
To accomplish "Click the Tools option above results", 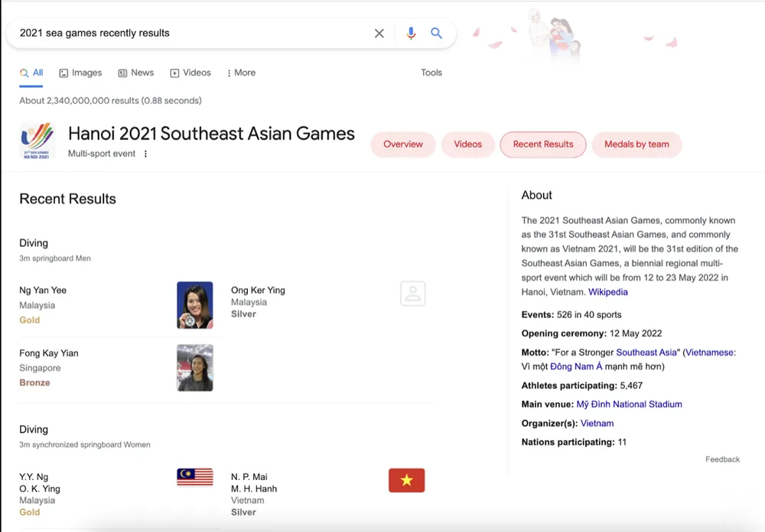I will [x=431, y=73].
